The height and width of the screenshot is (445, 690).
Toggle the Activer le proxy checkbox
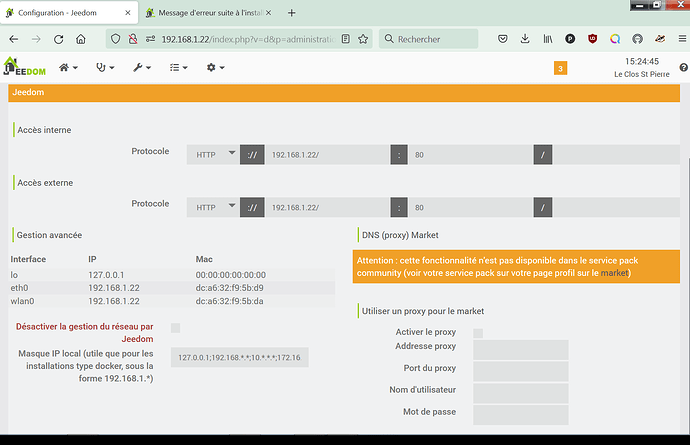(x=478, y=333)
